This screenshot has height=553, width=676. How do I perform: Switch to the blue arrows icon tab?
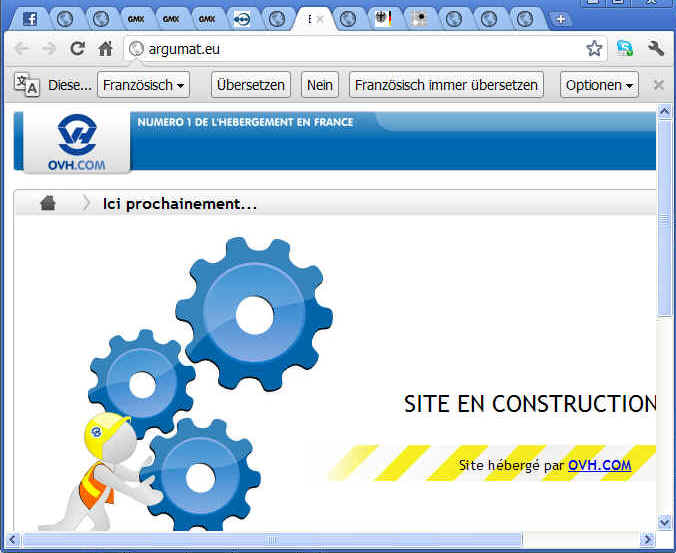[x=242, y=19]
